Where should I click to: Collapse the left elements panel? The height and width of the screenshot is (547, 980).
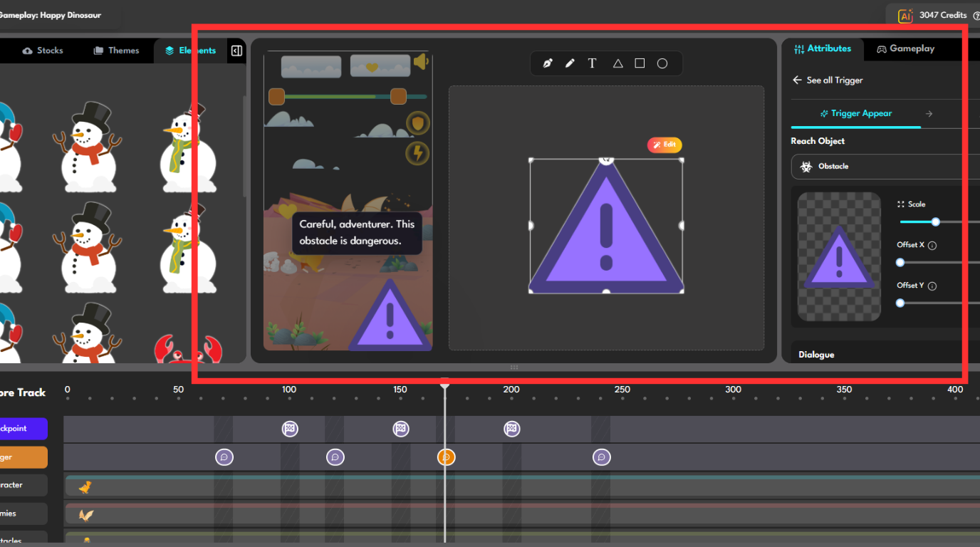pos(237,51)
